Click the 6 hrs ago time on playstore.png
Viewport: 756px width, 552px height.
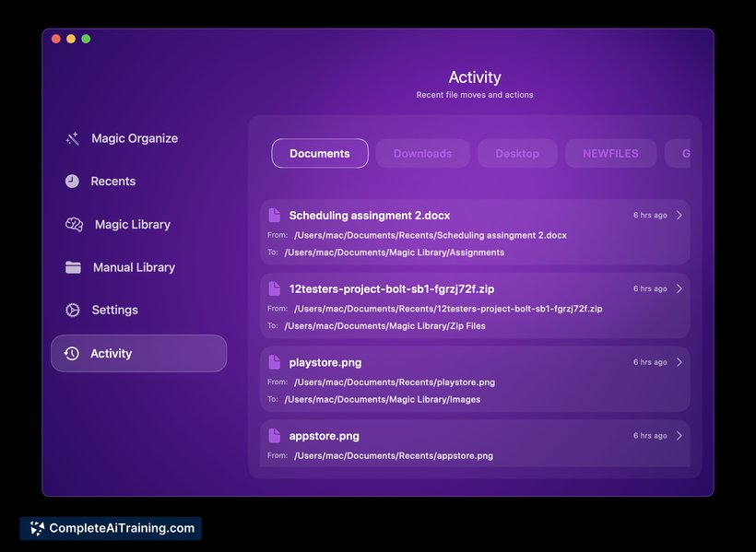coord(650,362)
